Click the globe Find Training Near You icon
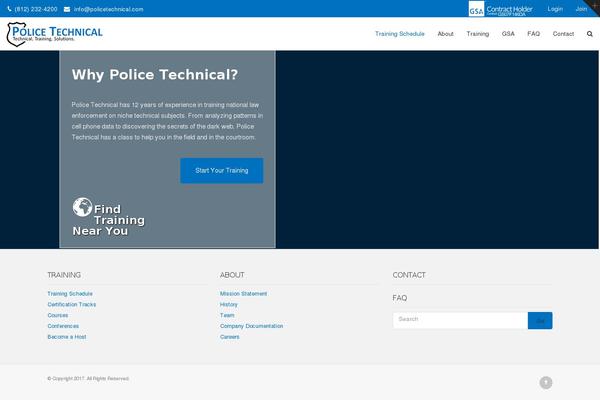The image size is (600, 400). coord(82,207)
